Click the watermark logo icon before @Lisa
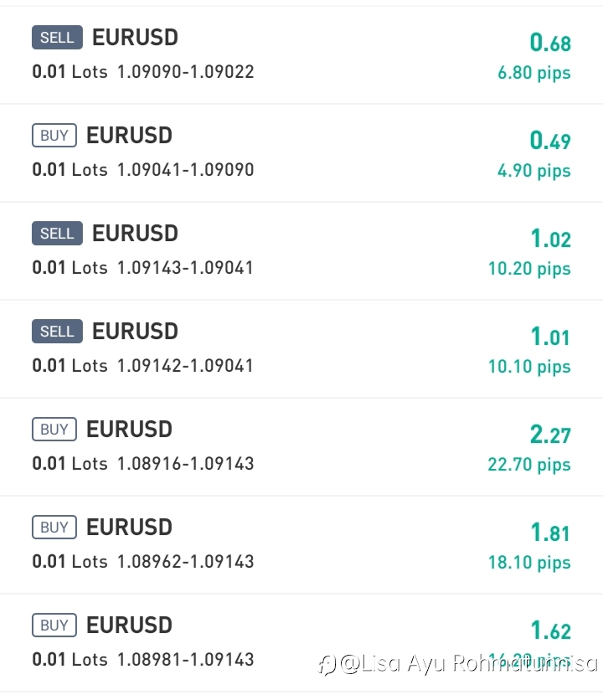This screenshot has width=603, height=700. (x=327, y=665)
